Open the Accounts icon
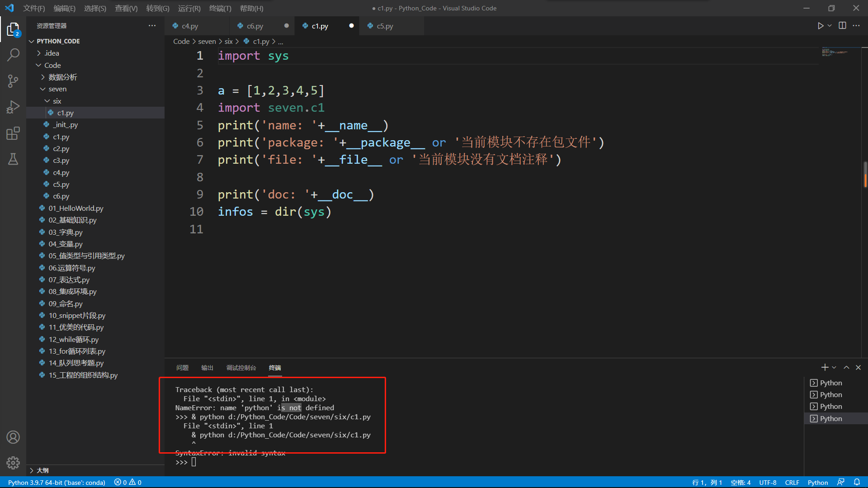868x488 pixels. click(x=13, y=437)
